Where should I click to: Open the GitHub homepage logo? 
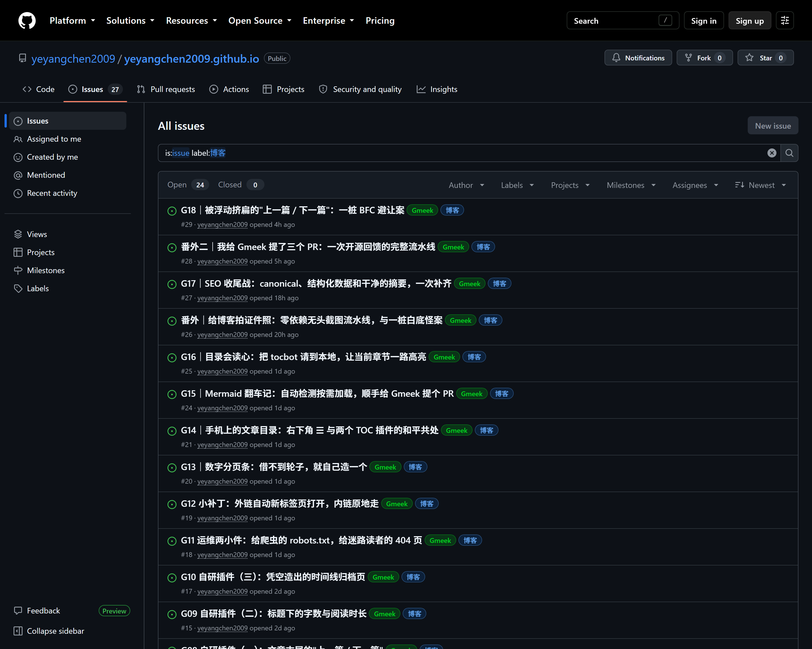pos(27,20)
